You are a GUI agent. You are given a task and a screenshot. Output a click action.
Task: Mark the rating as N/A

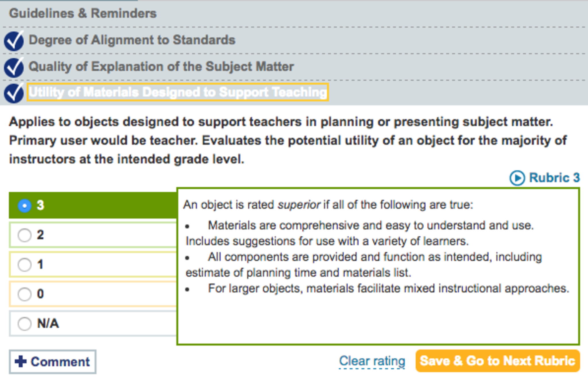[24, 324]
